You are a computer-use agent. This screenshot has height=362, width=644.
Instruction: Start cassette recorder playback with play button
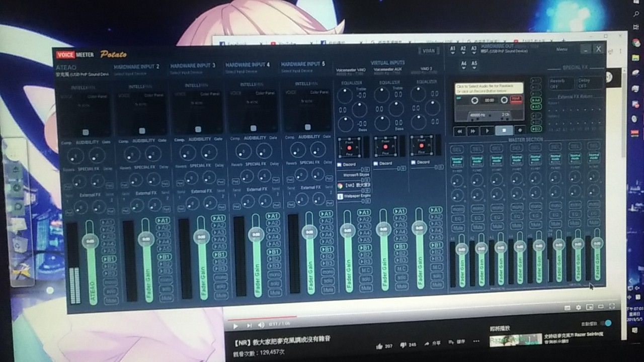[487, 131]
